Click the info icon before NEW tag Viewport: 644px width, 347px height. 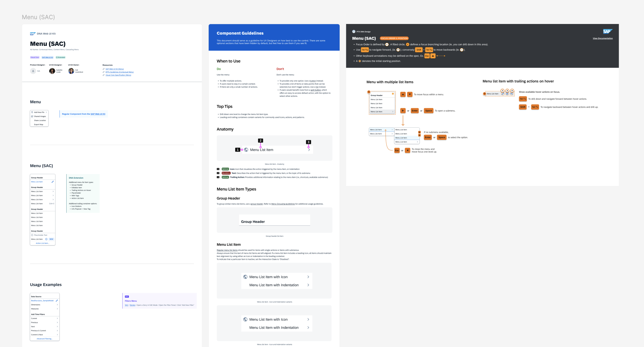click(x=46, y=239)
